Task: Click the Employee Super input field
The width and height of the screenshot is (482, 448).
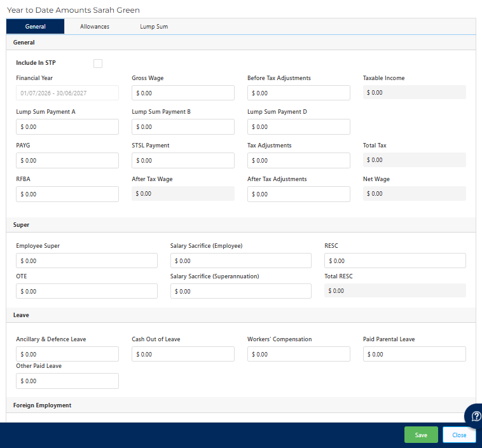Action: [86, 261]
